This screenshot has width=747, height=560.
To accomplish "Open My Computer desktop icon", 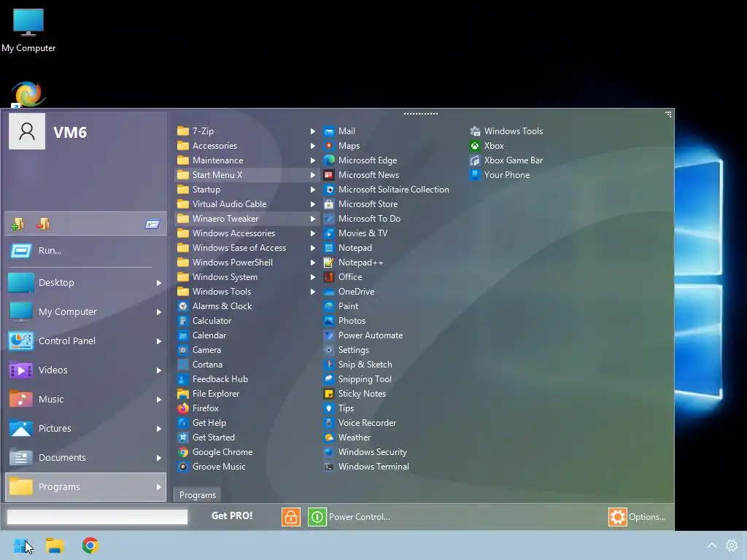I will pos(28,30).
